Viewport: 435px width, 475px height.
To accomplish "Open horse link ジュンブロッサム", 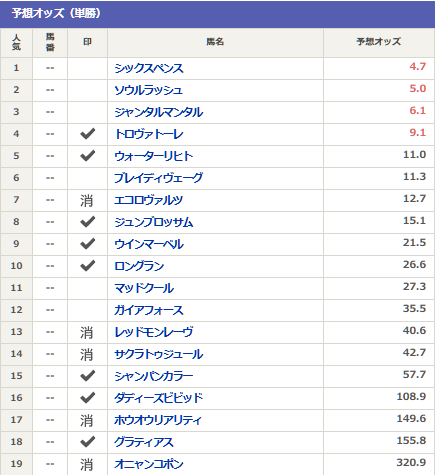I will point(154,222).
